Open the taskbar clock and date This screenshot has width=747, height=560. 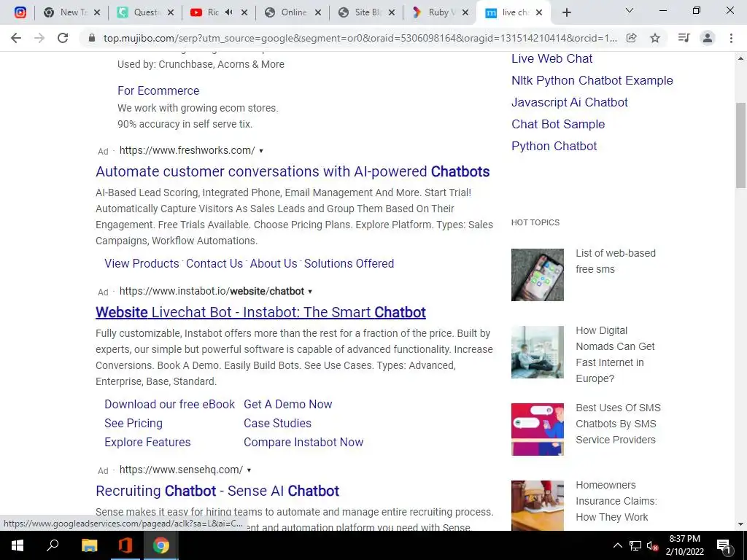pos(684,545)
